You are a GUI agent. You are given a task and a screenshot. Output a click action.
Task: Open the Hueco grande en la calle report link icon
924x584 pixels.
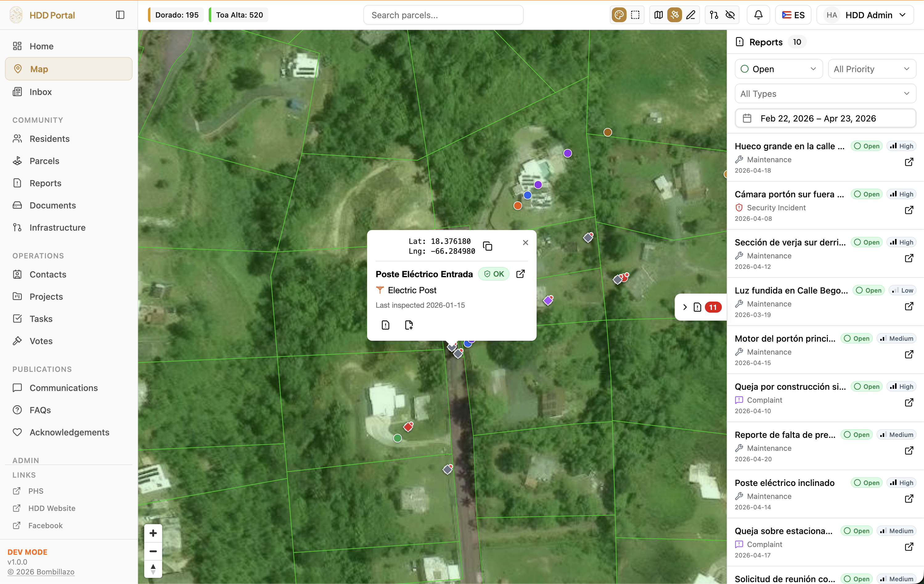(909, 162)
